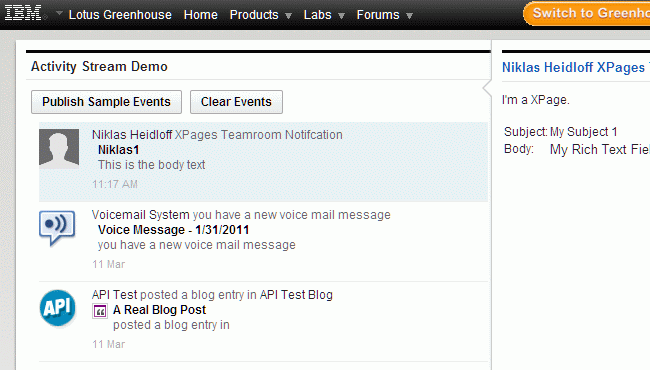The width and height of the screenshot is (650, 370).
Task: Open the A Real Blog Post link
Action: pyautogui.click(x=159, y=310)
